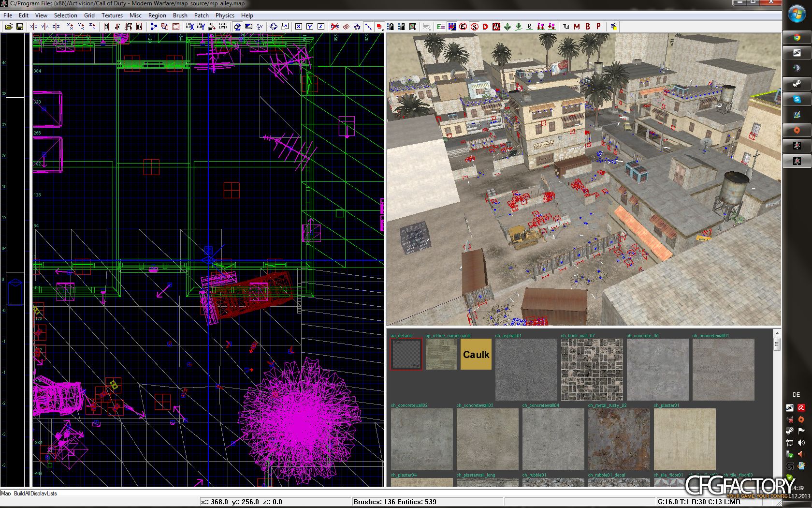
Task: Click the red dotted-rectangle toolbar icon
Action: coord(176,27)
